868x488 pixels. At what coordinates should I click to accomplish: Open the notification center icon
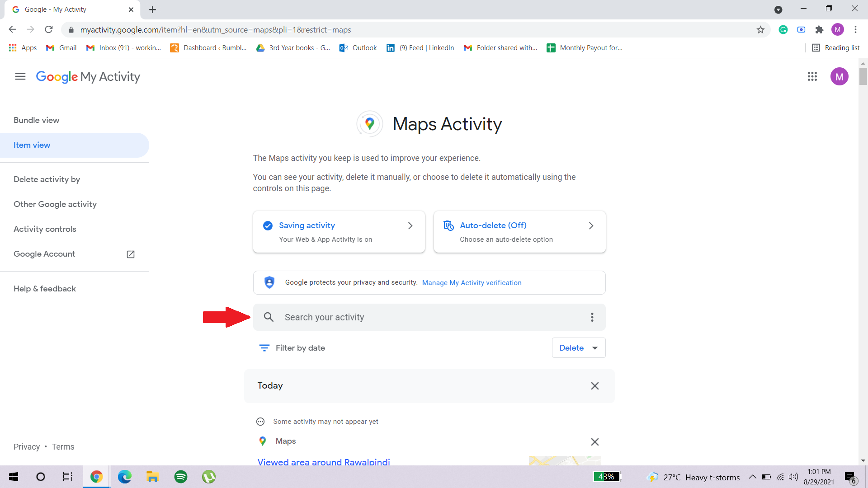[x=850, y=477]
